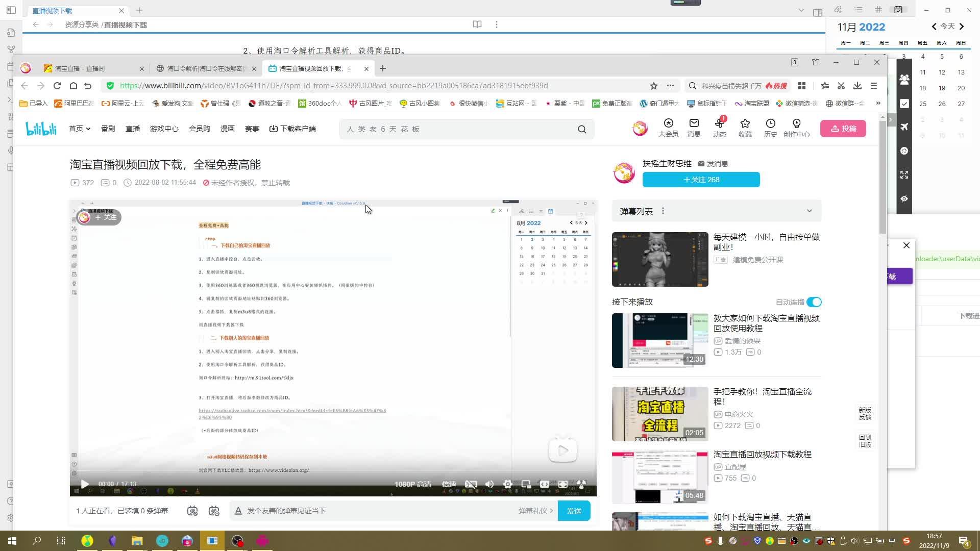980x551 pixels.
Task: Click 发消息 message link
Action: [x=713, y=164]
